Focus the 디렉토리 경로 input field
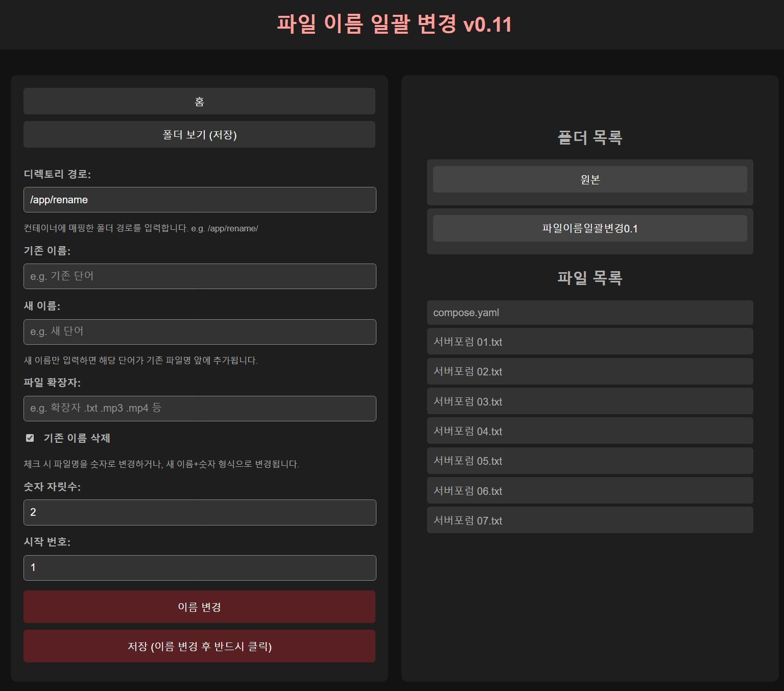 click(199, 200)
